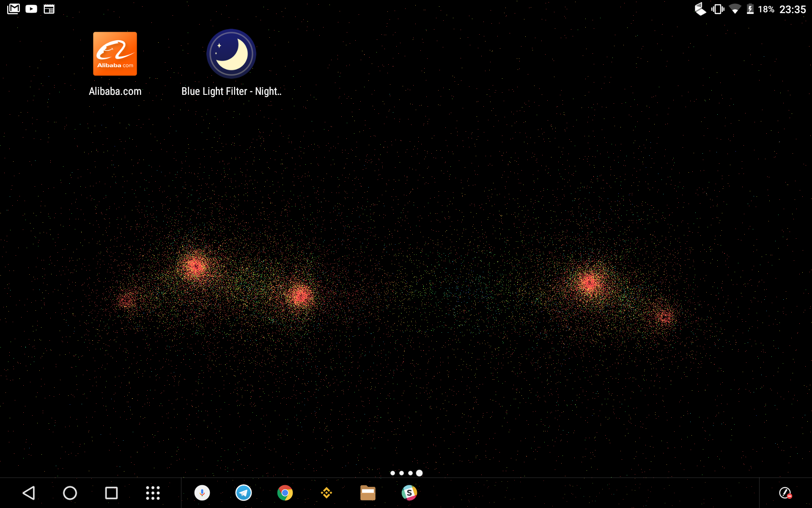This screenshot has width=812, height=508.
Task: Launch Blue Light Filter night mode app
Action: (x=231, y=54)
